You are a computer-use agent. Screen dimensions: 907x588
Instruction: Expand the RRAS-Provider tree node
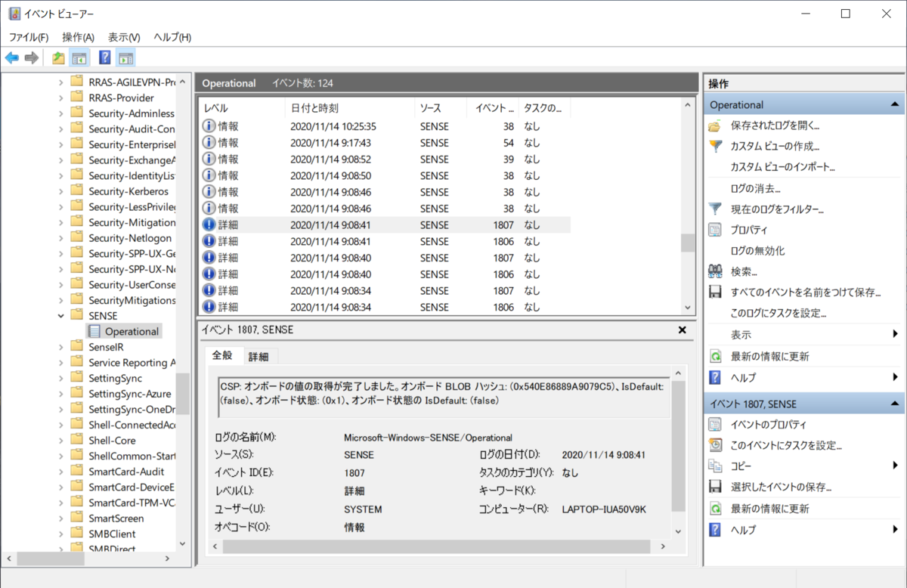point(61,97)
